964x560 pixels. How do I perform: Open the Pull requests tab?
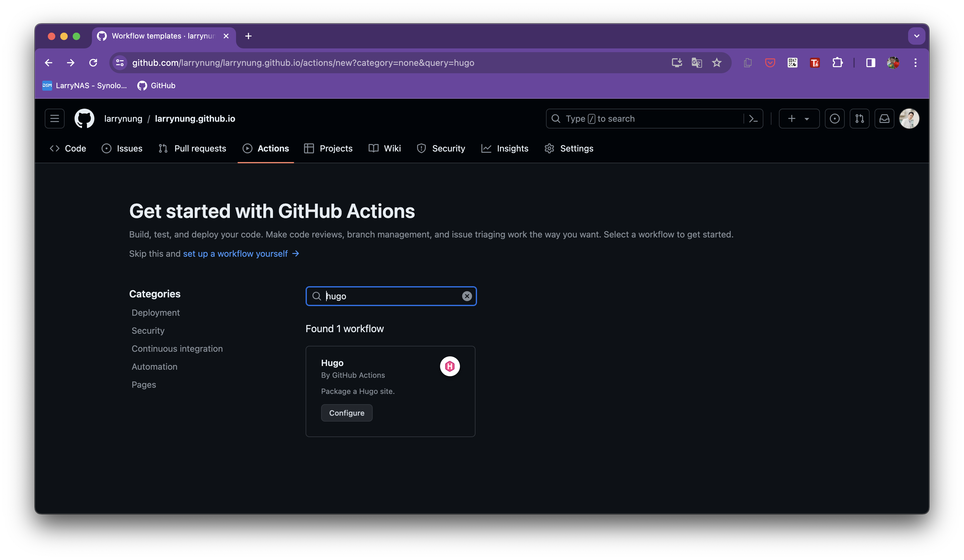pyautogui.click(x=192, y=148)
